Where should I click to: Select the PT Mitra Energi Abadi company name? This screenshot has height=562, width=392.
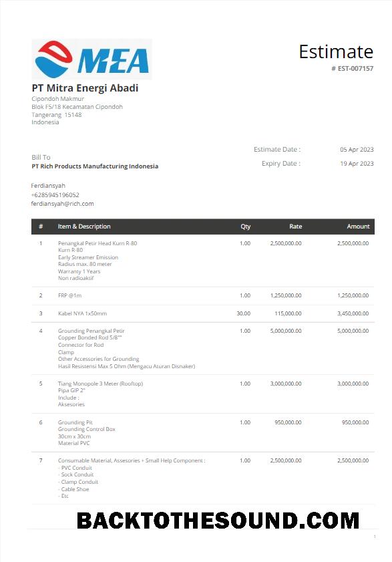coord(85,88)
